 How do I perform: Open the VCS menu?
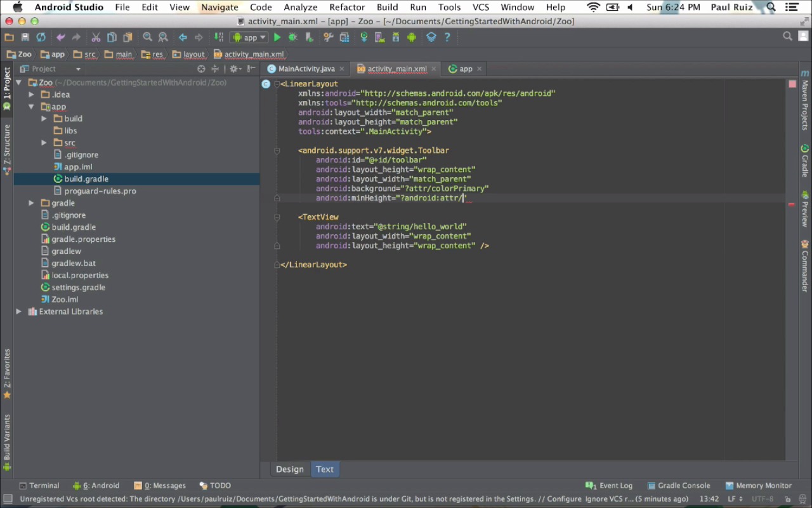(x=481, y=7)
